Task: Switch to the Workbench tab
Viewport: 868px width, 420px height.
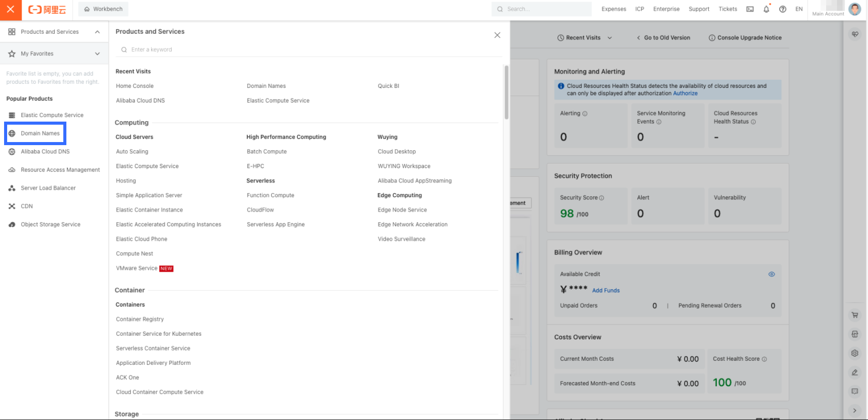Action: (x=103, y=9)
